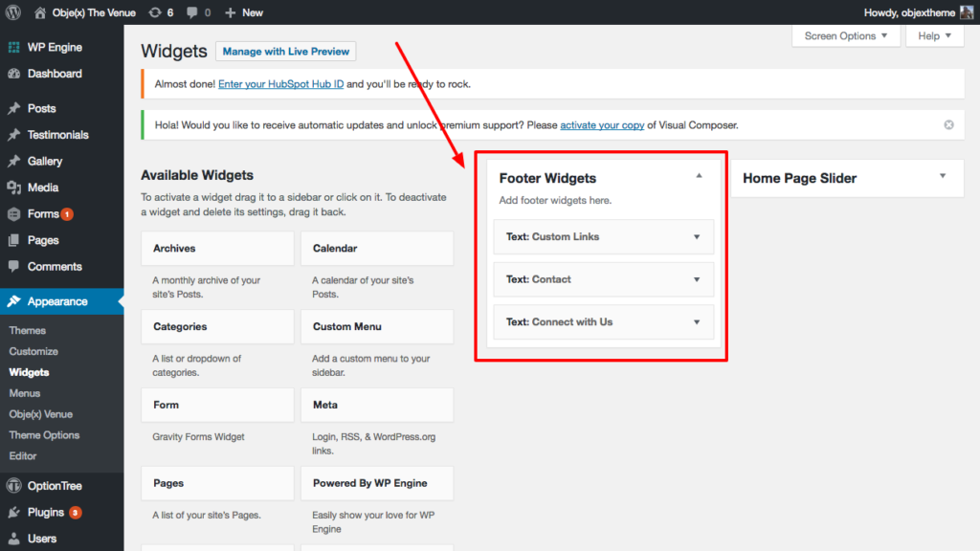Click the WordPress logo icon
980x551 pixels.
point(13,12)
